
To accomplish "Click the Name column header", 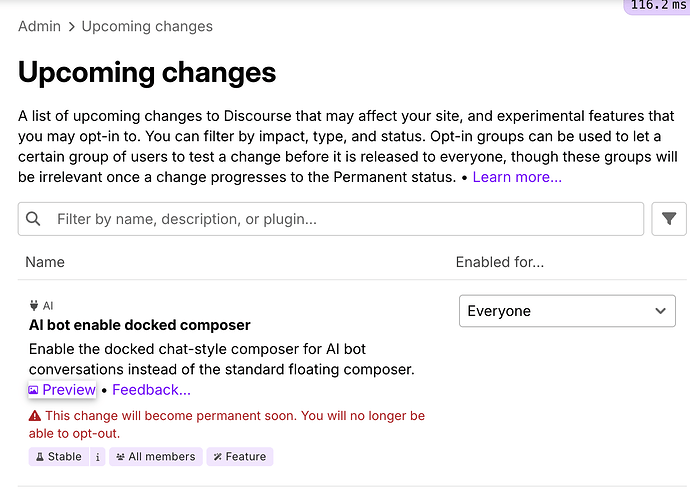I will click(45, 262).
